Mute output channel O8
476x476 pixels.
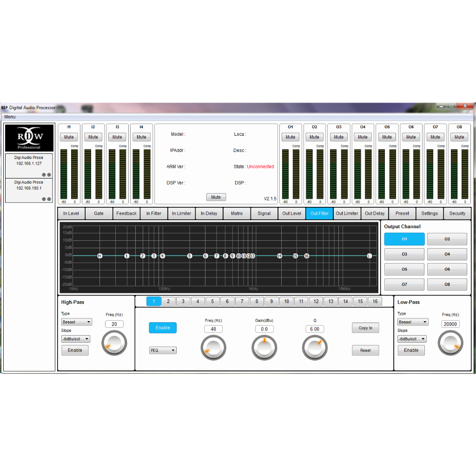459,137
